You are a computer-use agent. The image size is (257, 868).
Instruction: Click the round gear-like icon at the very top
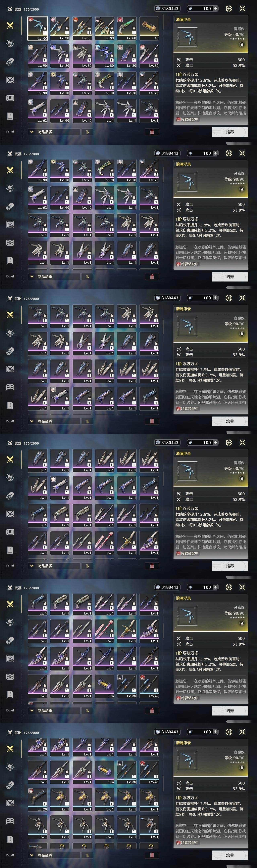229,8
